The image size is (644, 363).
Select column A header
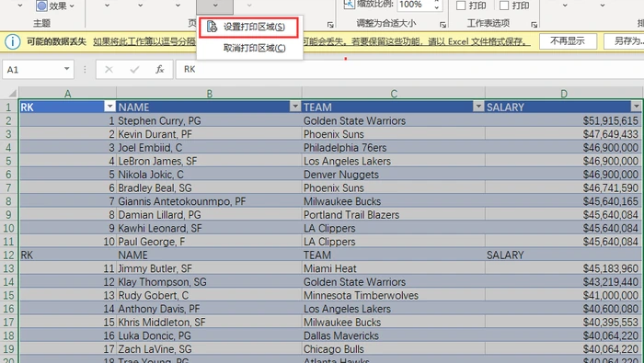[67, 94]
